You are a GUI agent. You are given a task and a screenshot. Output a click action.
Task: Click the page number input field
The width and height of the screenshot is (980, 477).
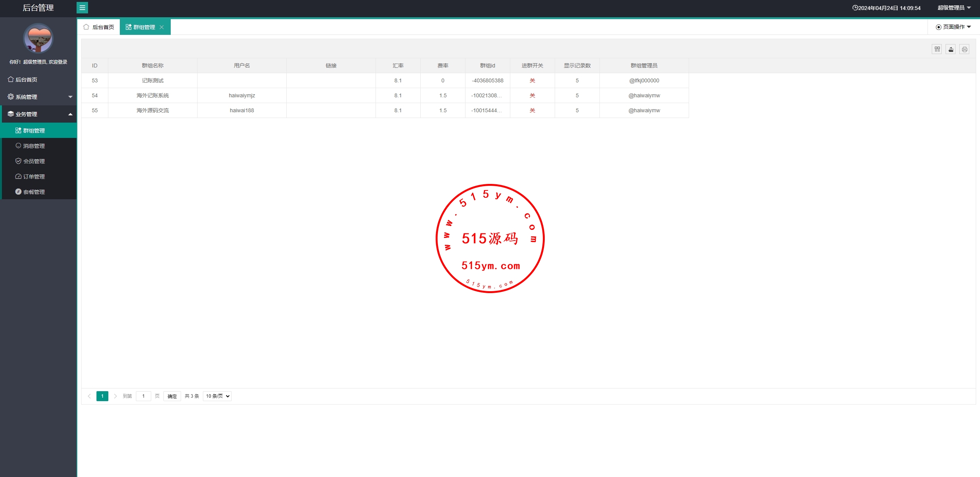143,396
